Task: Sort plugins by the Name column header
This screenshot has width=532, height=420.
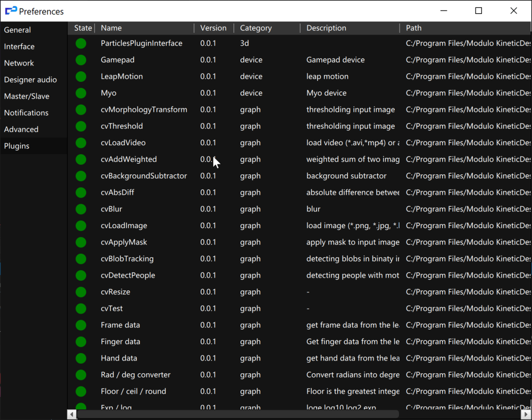Action: tap(111, 28)
